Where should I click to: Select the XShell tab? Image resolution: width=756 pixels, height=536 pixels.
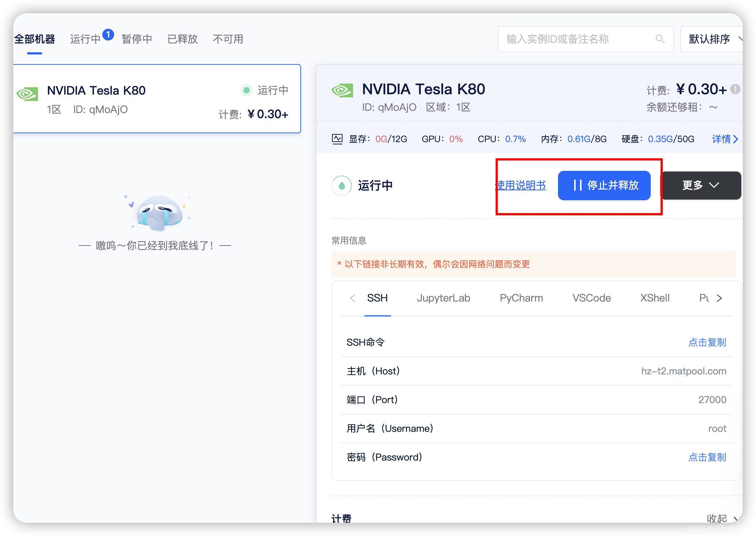coord(655,298)
